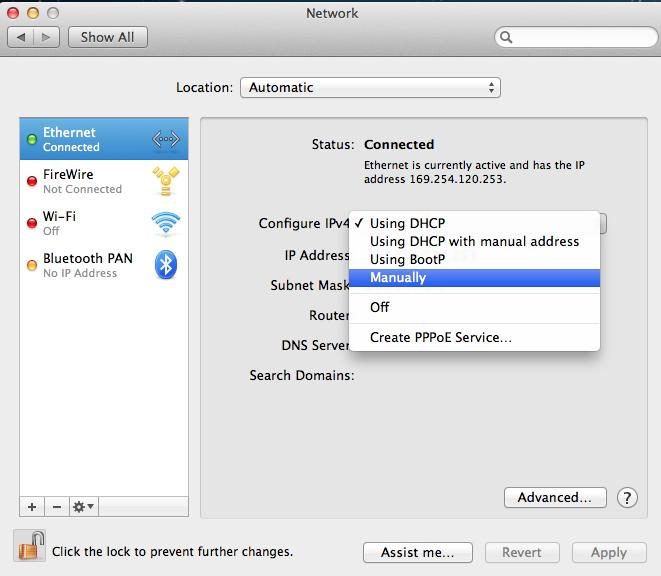
Task: Add a new network service with plus
Action: [x=32, y=506]
